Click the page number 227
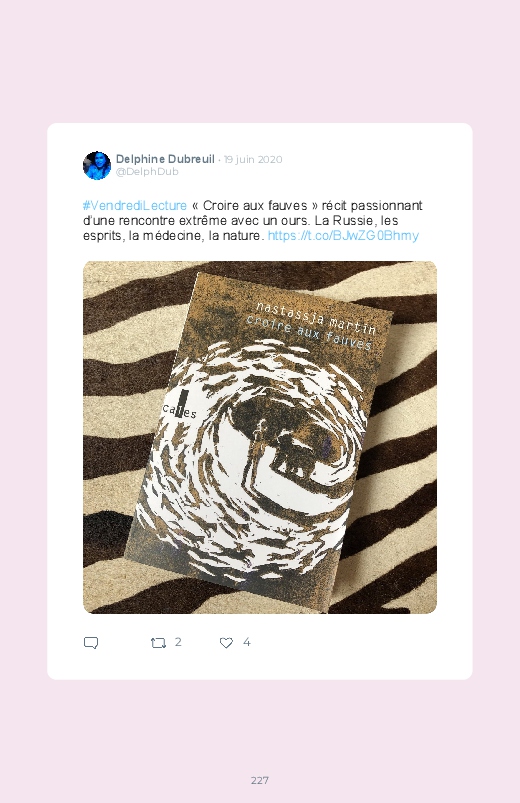 pos(260,780)
